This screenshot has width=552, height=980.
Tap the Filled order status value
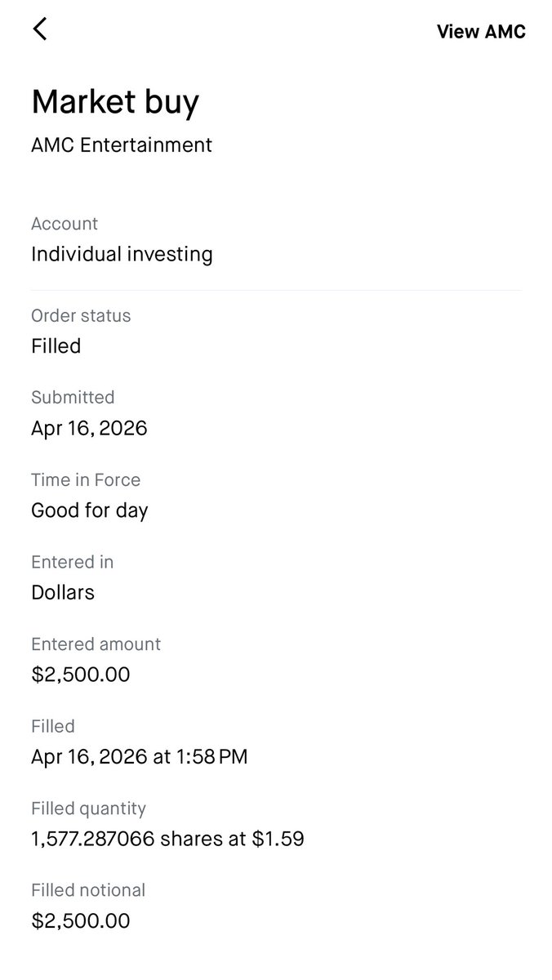pos(56,346)
